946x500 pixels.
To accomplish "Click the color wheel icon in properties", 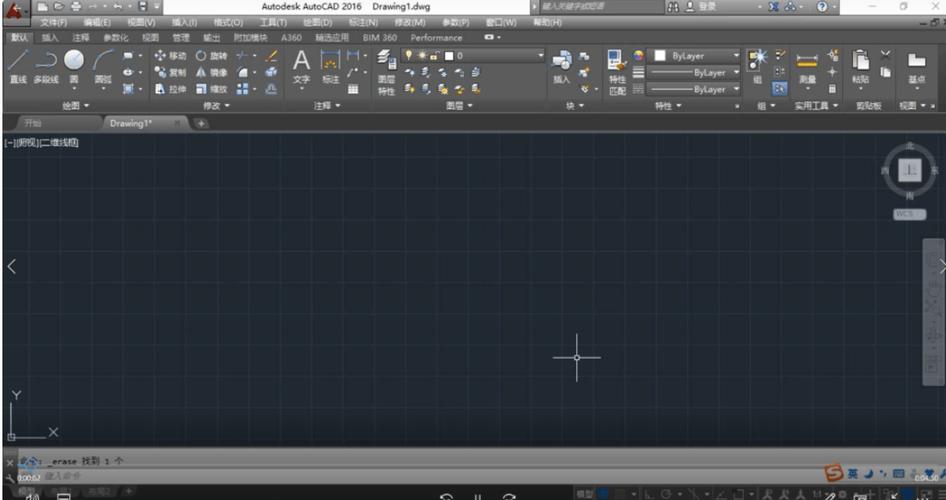I will (x=638, y=55).
